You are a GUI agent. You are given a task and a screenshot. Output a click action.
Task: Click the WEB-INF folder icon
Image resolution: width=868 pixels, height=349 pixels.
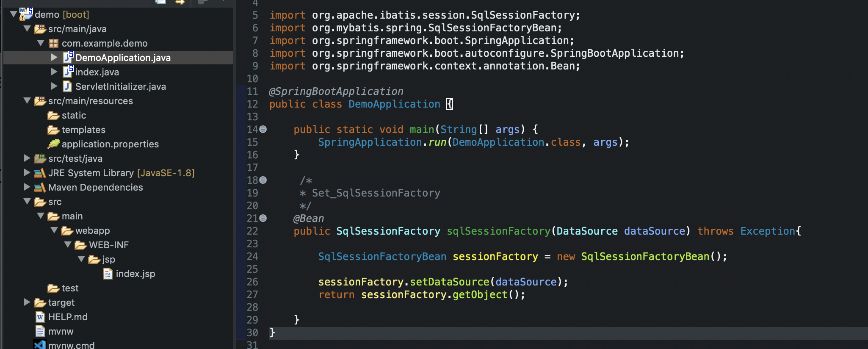point(80,245)
